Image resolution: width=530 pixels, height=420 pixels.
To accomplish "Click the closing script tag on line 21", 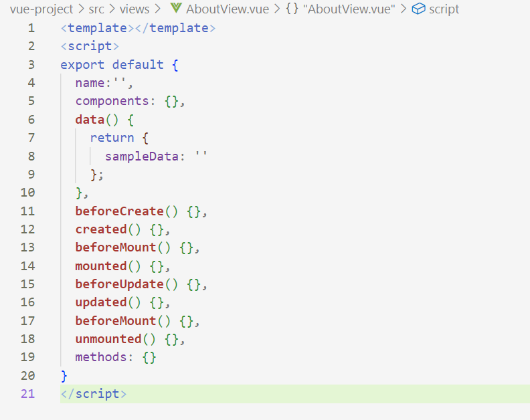I will click(x=93, y=394).
